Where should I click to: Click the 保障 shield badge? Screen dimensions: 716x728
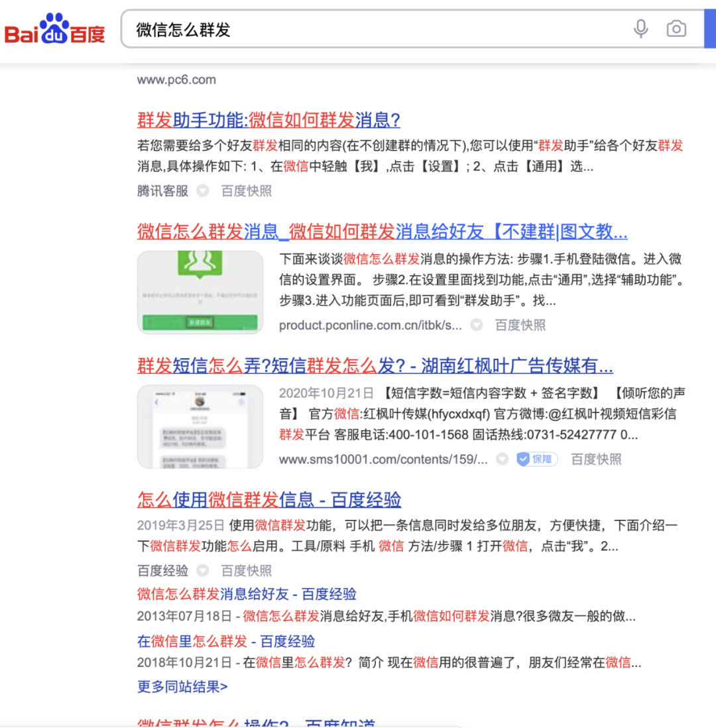point(537,459)
